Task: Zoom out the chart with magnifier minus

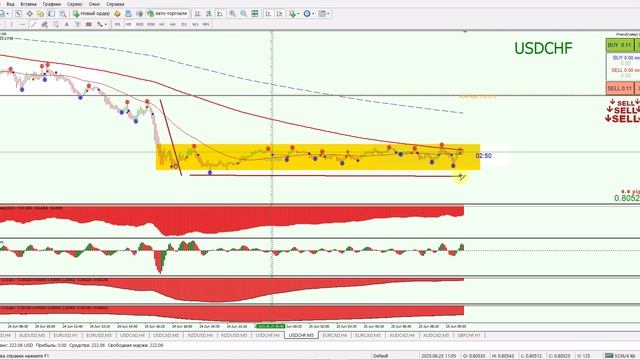Action: pyautogui.click(x=243, y=13)
